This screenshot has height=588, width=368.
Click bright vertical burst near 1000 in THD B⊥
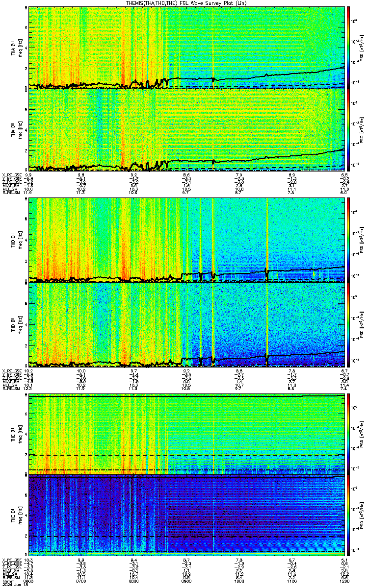(x=266, y=240)
